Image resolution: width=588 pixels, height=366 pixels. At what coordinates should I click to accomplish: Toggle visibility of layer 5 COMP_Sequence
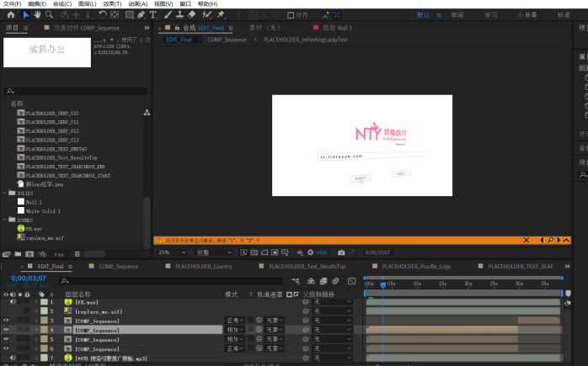click(6, 339)
